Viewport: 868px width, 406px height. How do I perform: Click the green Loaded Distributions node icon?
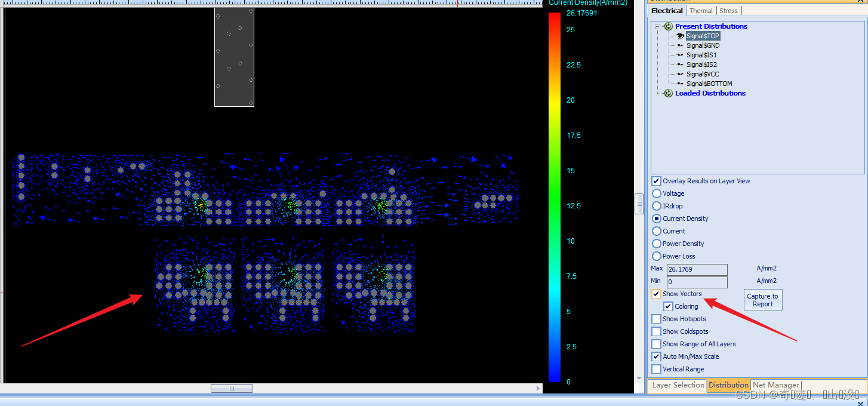[x=669, y=93]
